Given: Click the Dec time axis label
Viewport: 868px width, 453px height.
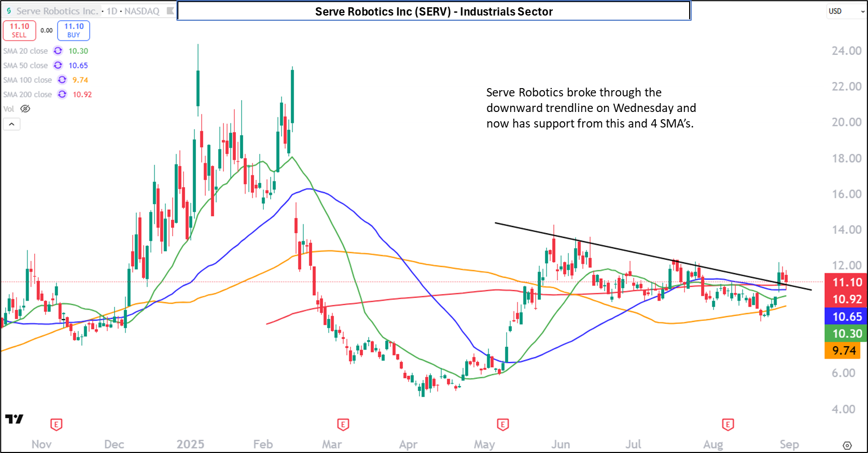Looking at the screenshot, I should (114, 445).
